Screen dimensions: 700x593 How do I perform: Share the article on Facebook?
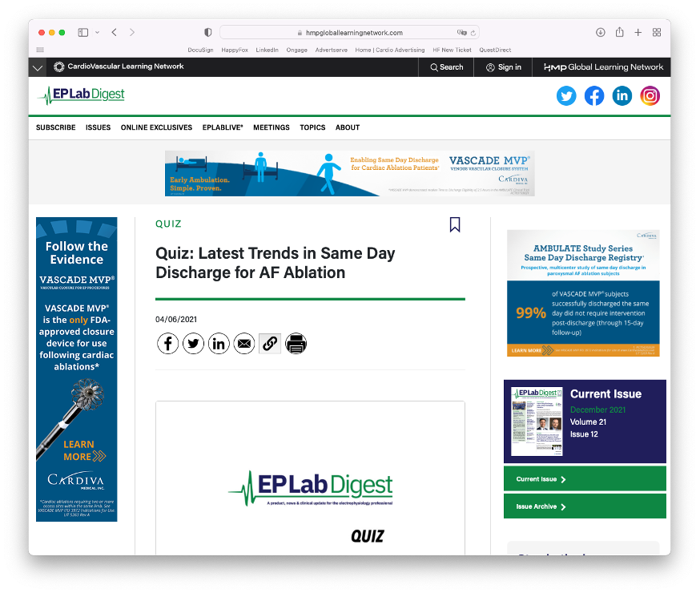167,344
